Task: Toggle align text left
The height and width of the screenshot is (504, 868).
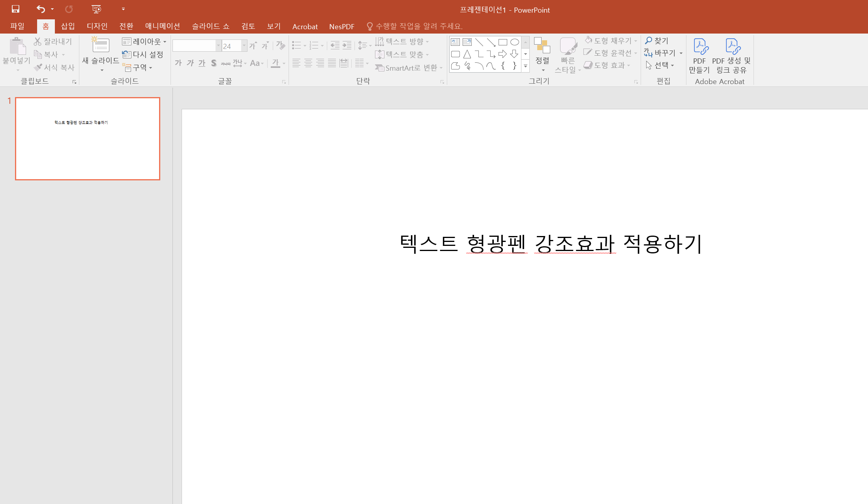Action: pos(296,63)
